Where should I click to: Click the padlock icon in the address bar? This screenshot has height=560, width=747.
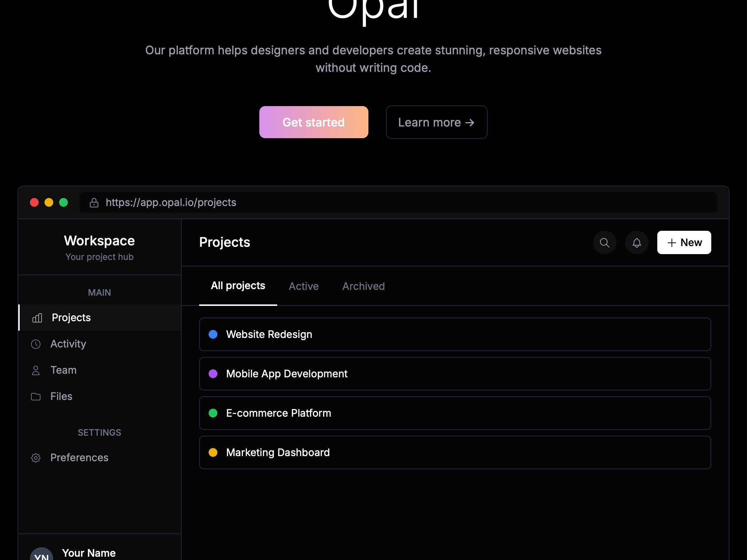[94, 202]
